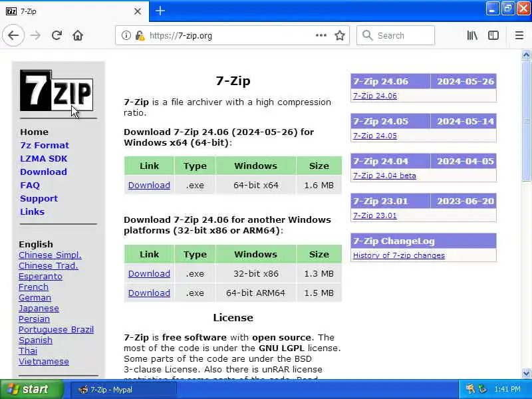
Task: Open History of 7-zip changes link
Action: point(399,255)
